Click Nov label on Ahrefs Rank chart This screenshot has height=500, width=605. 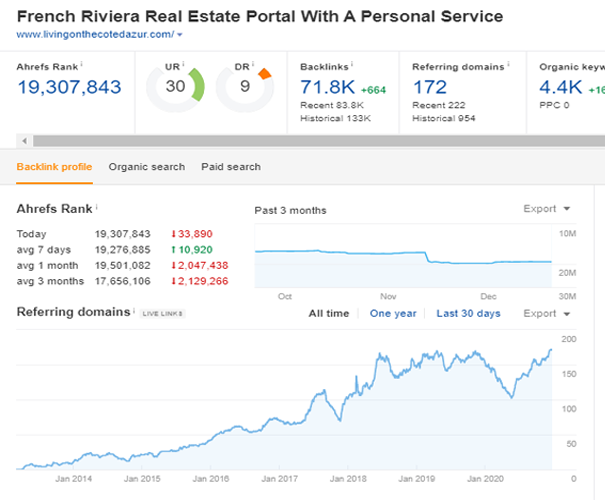[x=388, y=297]
